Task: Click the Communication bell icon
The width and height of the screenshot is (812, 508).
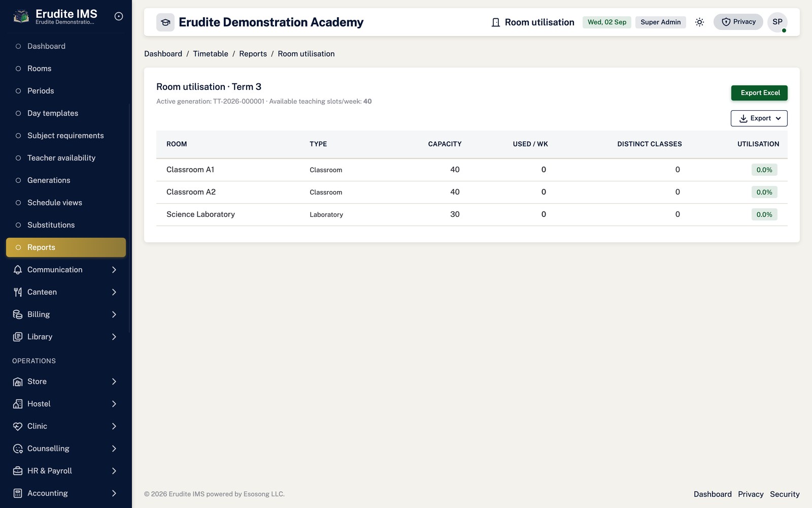Action: pos(18,270)
